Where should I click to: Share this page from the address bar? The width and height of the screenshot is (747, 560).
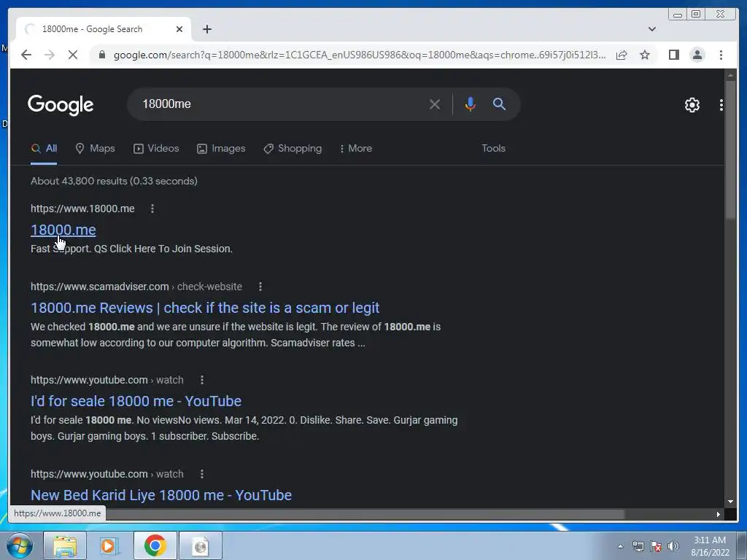[x=622, y=55]
